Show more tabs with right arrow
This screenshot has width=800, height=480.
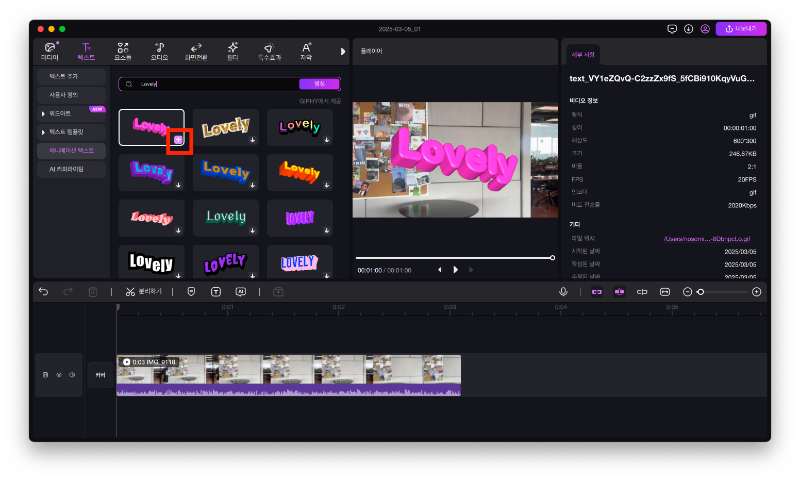(x=343, y=51)
